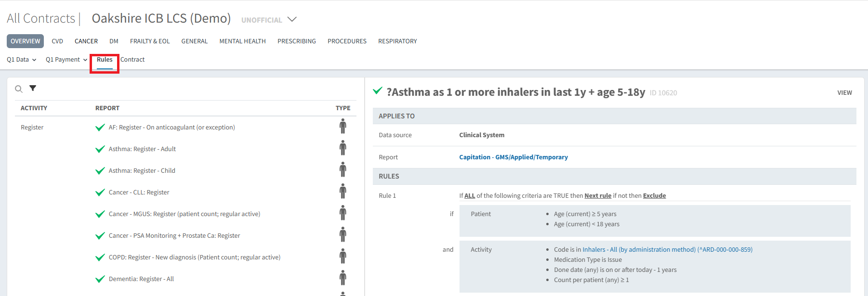Open the Q1 Data dropdown
This screenshot has width=868, height=296.
click(x=21, y=60)
